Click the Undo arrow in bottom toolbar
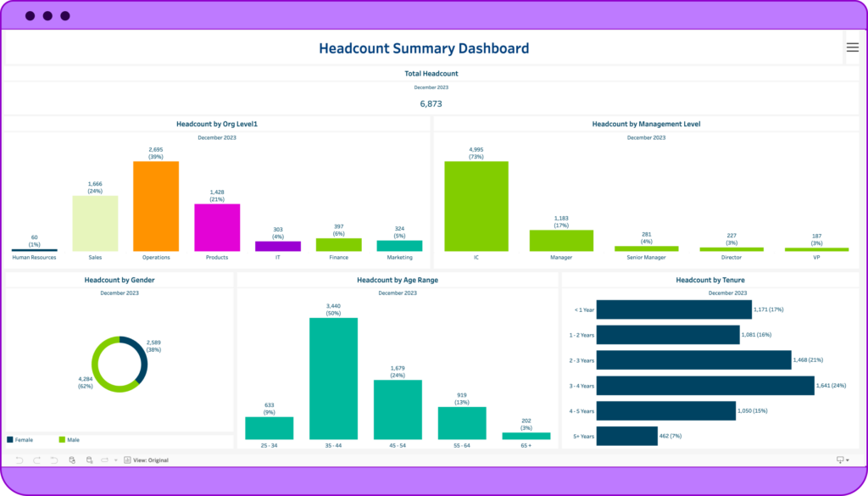The height and width of the screenshot is (496, 868). point(19,460)
